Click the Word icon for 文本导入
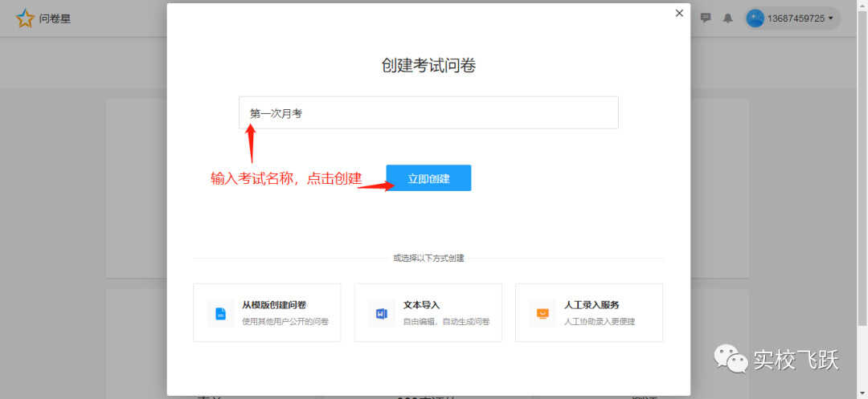The image size is (868, 399). (382, 313)
